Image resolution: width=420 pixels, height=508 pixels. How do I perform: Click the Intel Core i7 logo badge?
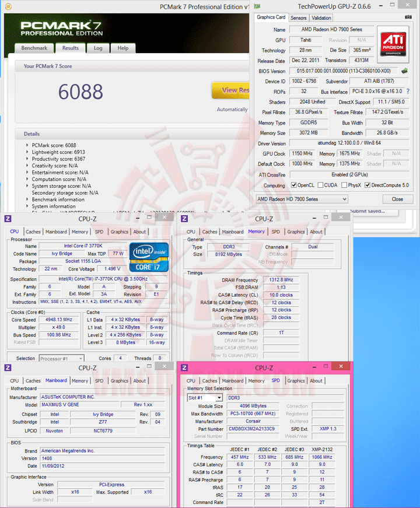click(149, 257)
